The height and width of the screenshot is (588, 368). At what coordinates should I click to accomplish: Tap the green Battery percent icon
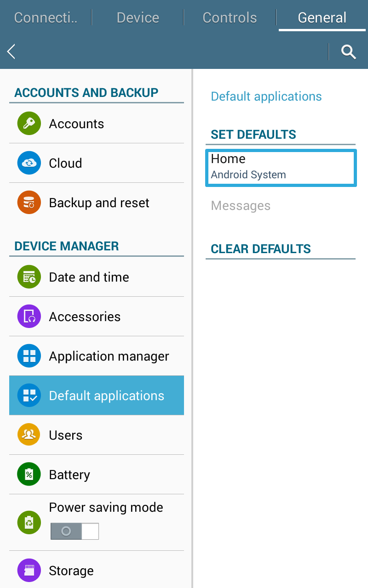click(x=29, y=475)
